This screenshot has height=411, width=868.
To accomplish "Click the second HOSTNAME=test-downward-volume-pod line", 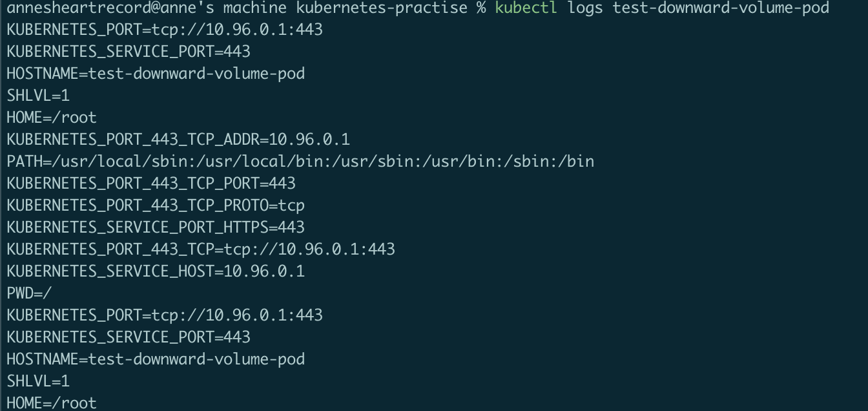I will point(156,359).
